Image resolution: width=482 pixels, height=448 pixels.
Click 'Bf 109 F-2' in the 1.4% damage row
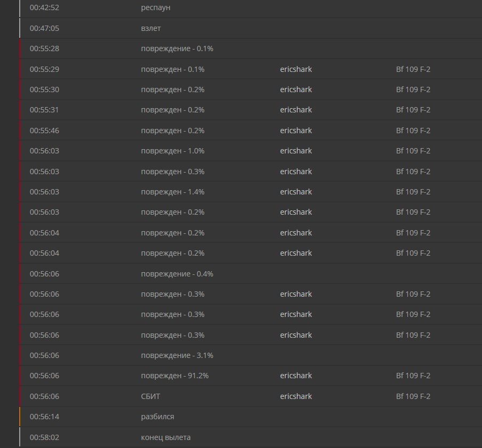[413, 192]
